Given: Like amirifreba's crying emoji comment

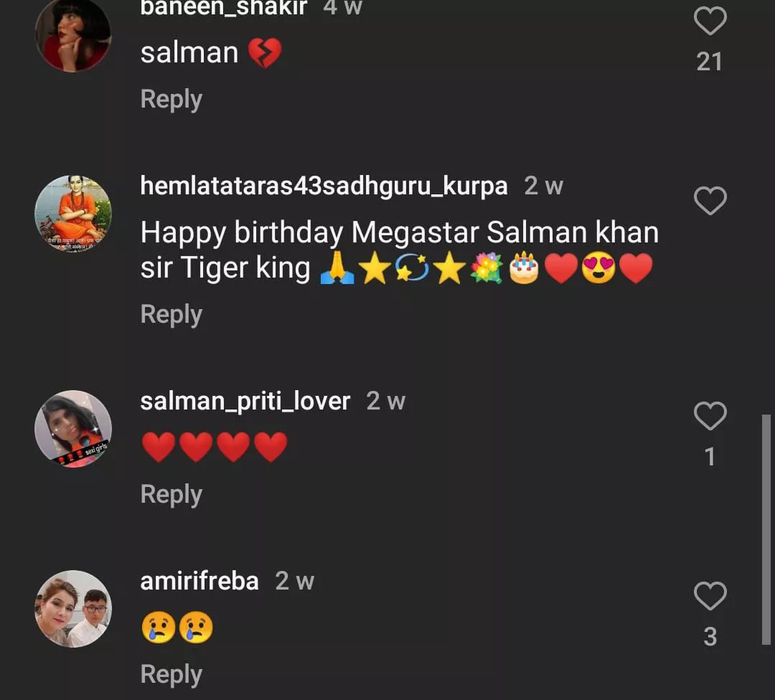Looking at the screenshot, I should [x=710, y=596].
